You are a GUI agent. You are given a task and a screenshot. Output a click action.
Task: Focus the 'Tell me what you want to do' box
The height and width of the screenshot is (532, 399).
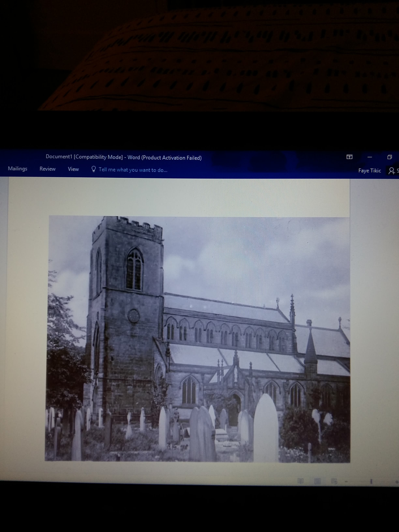coord(133,170)
